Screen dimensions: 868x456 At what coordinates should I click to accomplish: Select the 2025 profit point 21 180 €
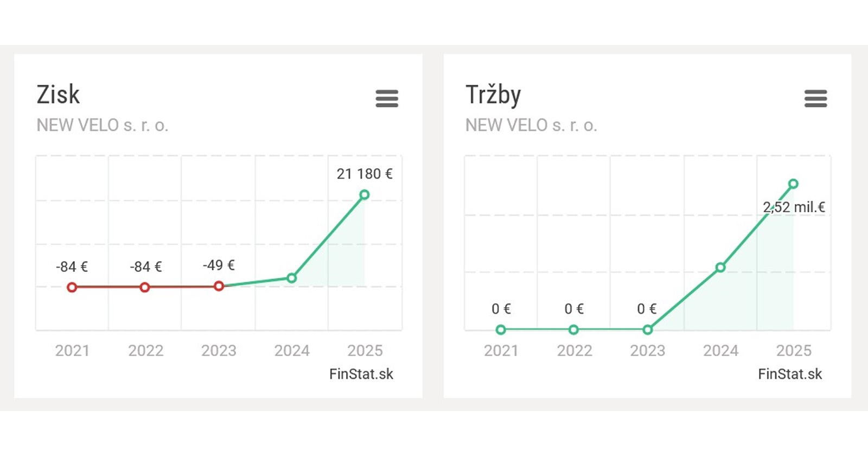pyautogui.click(x=365, y=194)
